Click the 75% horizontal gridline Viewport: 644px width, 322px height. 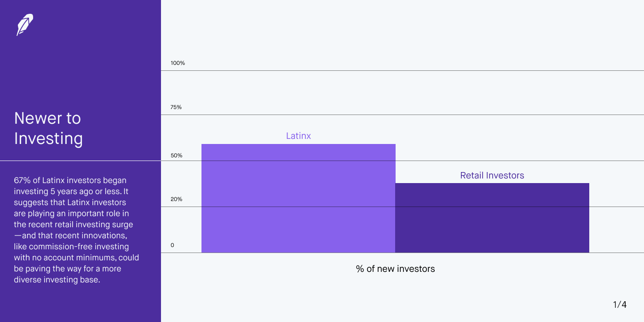pos(402,115)
